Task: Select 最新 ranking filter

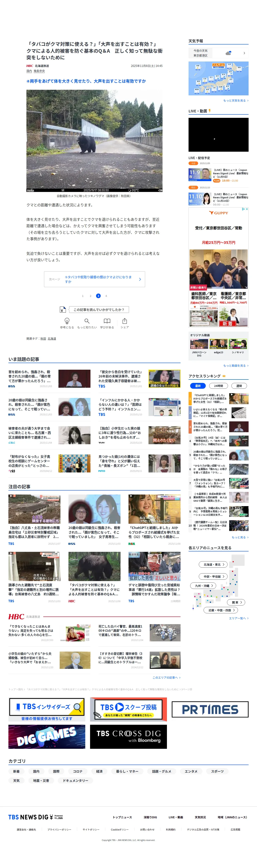Action: [x=198, y=386]
